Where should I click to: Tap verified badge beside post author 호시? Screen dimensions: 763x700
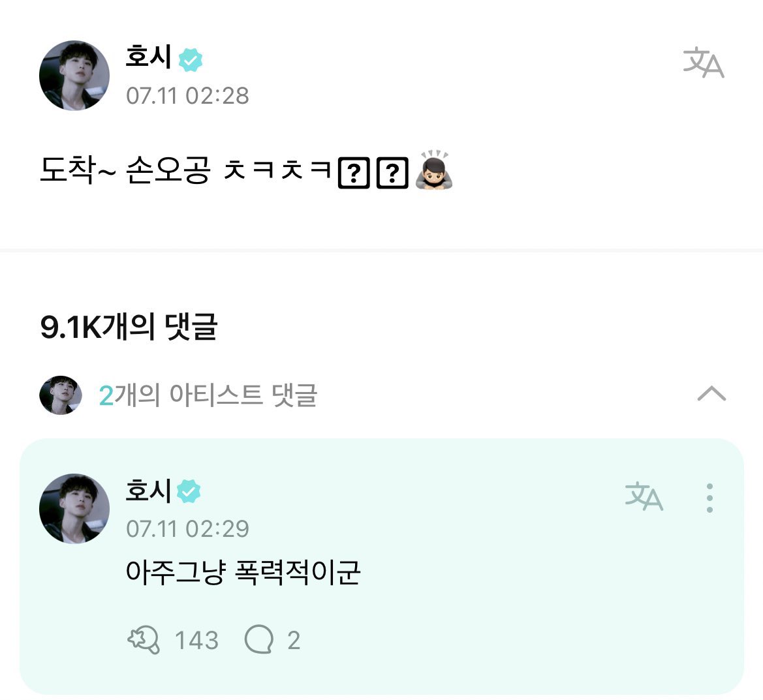click(x=191, y=60)
